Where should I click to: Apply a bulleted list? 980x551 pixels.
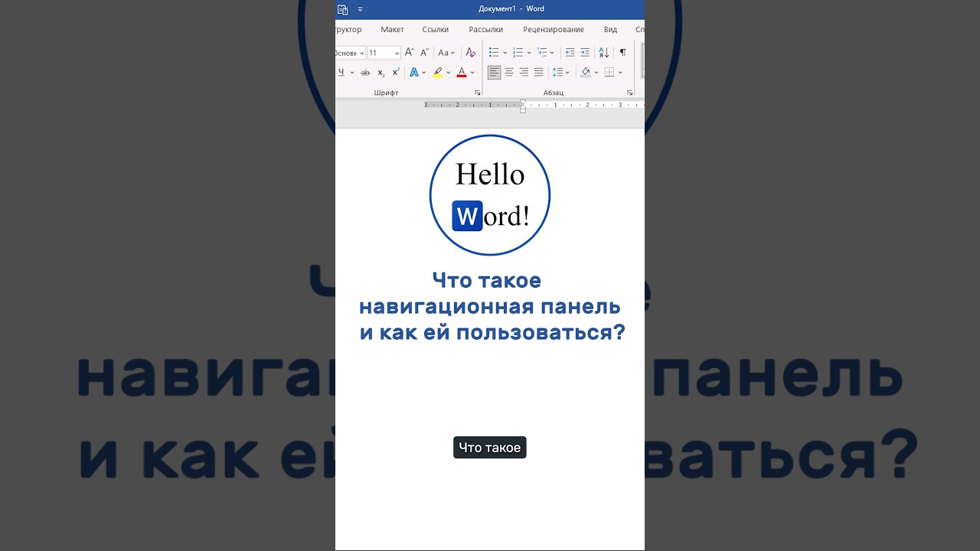click(x=494, y=53)
